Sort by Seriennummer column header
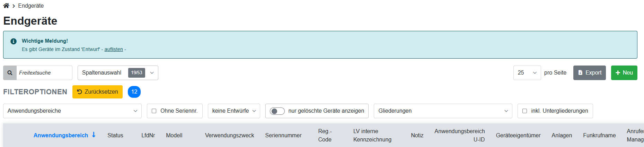644x147 pixels. tap(283, 135)
